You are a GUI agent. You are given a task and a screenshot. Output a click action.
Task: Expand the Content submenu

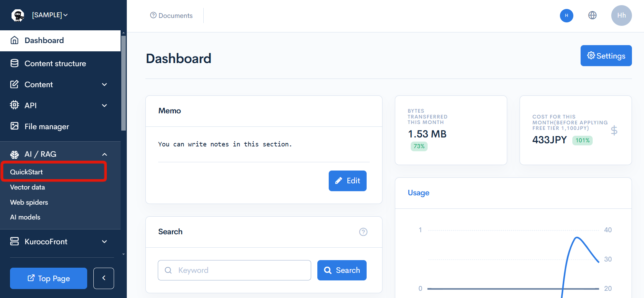(104, 84)
